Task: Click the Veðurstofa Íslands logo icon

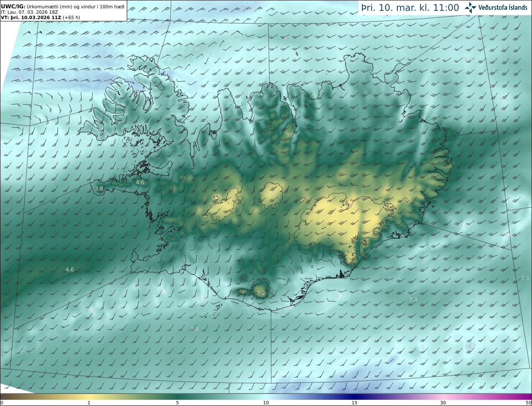Action: (x=470, y=7)
